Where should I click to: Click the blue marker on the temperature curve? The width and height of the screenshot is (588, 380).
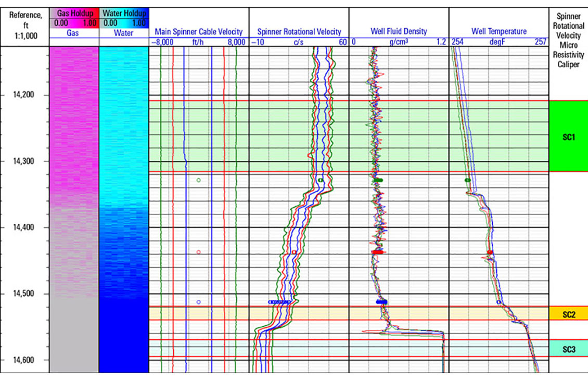click(x=498, y=302)
